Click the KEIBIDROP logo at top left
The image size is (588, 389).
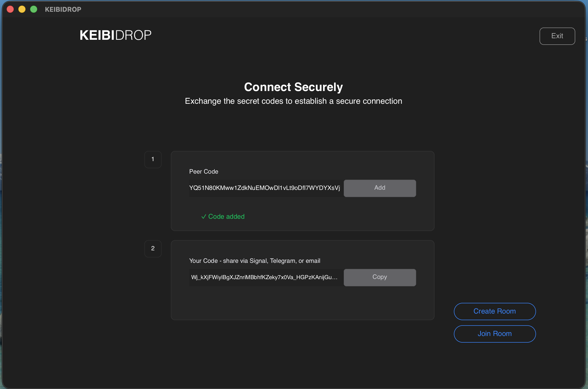click(x=115, y=35)
